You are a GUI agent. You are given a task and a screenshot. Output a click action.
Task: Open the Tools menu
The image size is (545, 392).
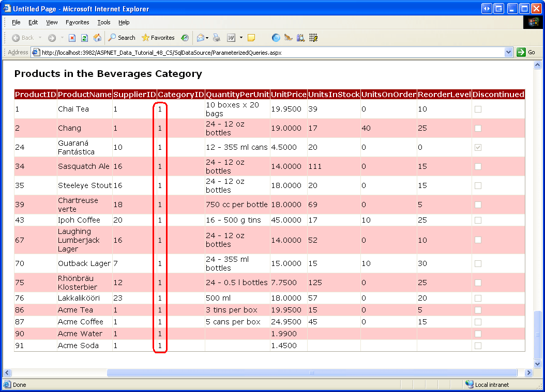104,22
